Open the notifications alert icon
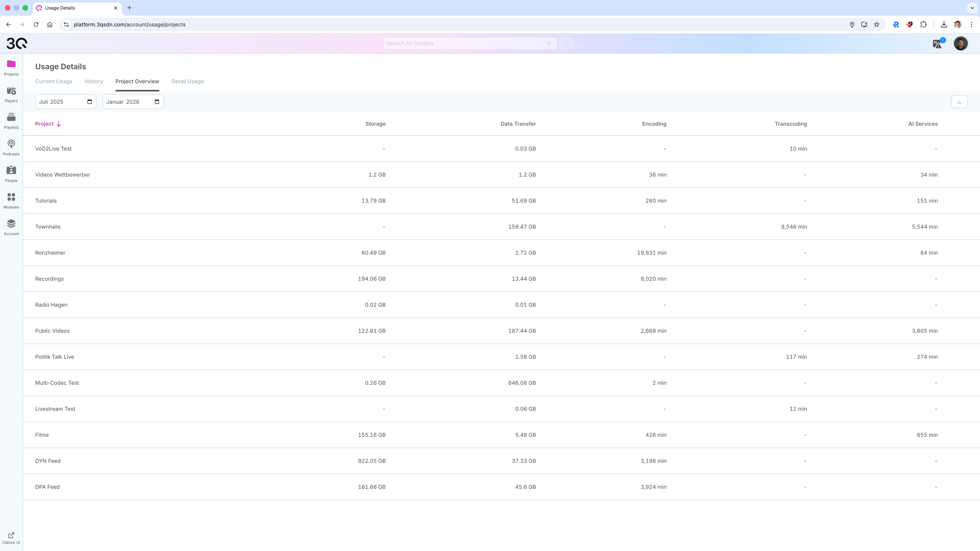Viewport: 980px width, 551px height. coord(937,44)
